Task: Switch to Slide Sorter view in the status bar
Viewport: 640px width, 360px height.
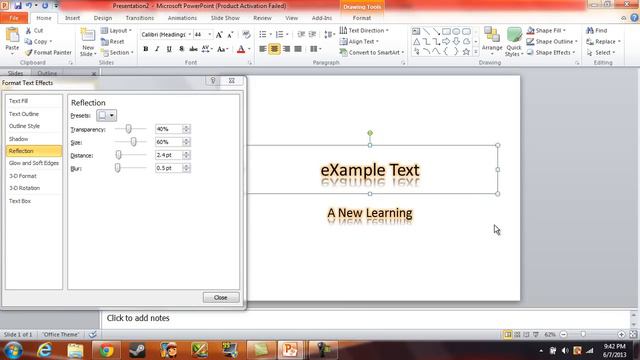Action: coord(517,335)
